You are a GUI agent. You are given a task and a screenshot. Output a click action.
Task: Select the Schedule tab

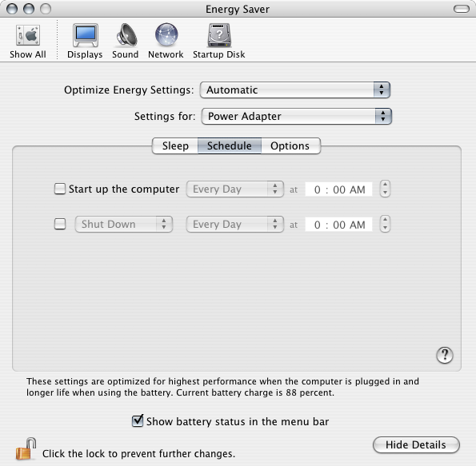[230, 146]
